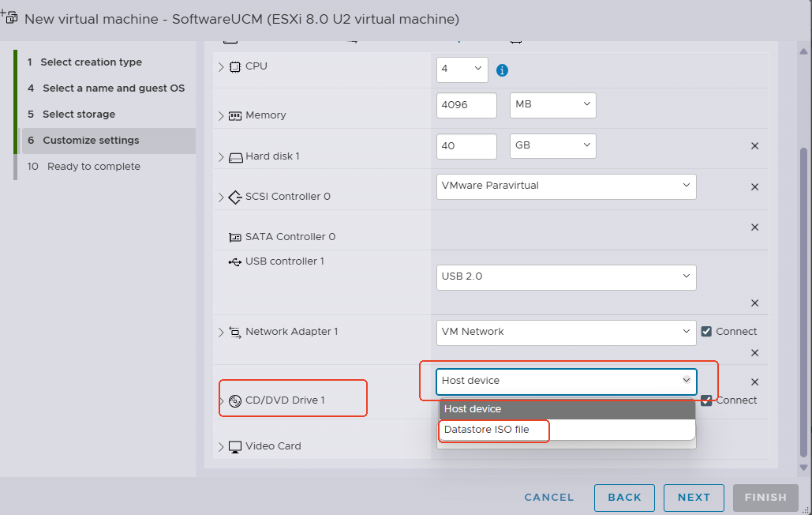Open the Memory unit MB dropdown
This screenshot has height=515, width=812.
[552, 105]
